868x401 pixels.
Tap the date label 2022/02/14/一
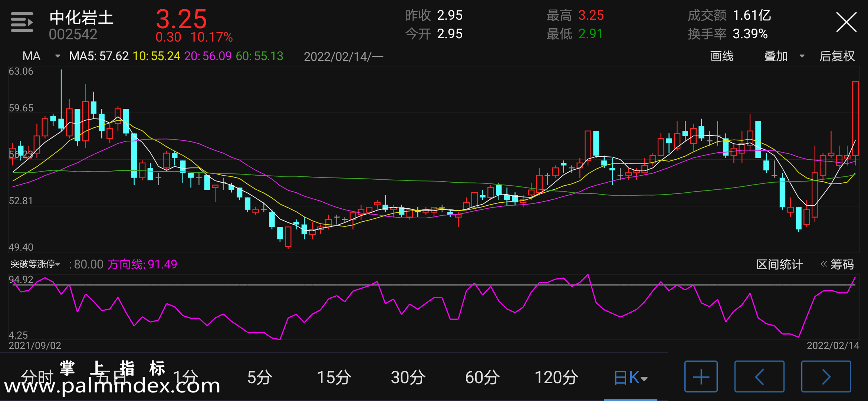point(343,56)
